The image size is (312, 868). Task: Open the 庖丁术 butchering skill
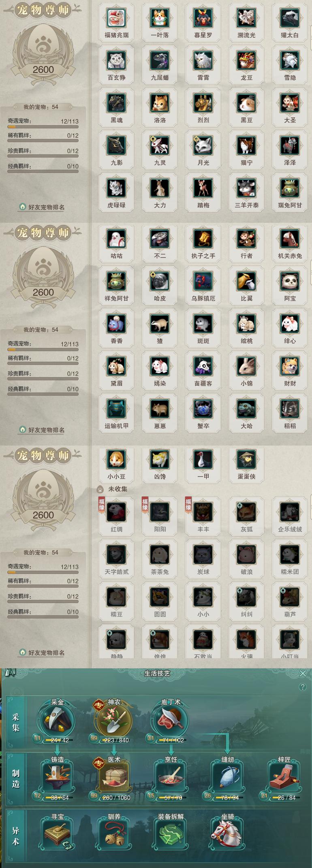tap(171, 720)
